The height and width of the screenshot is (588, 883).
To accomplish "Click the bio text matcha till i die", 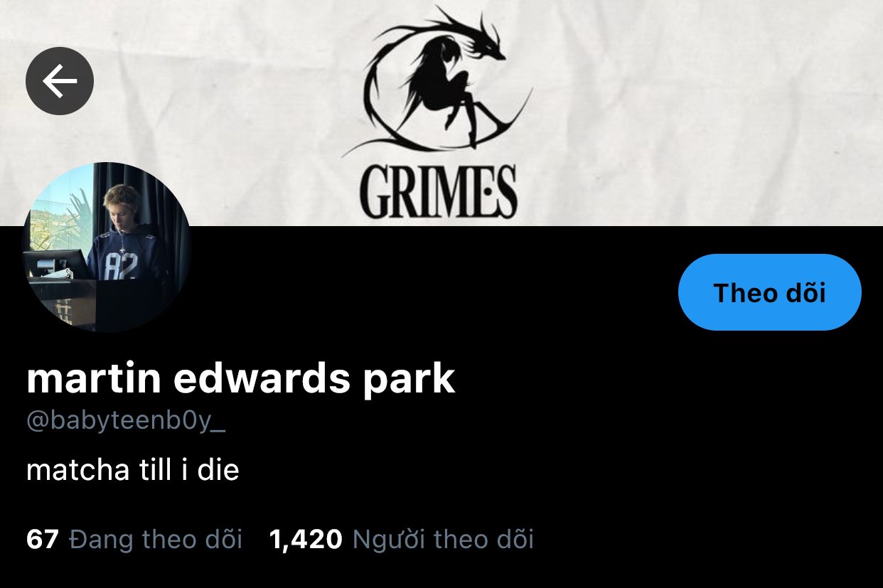I will [133, 470].
